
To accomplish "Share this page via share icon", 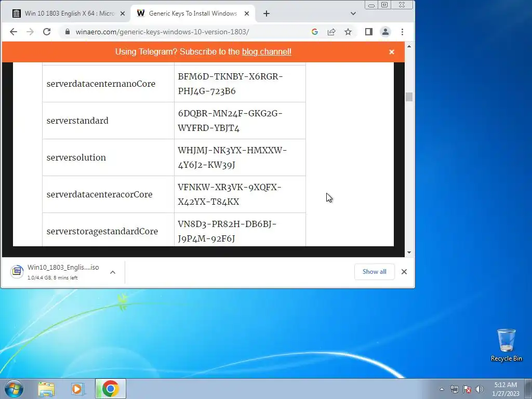I will click(331, 32).
